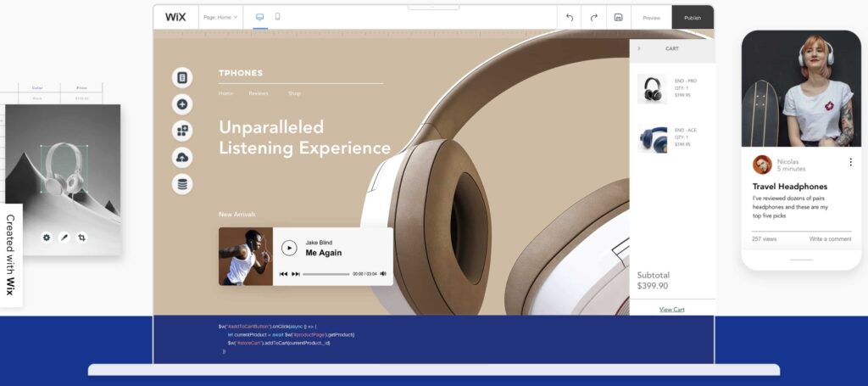Screen dimensions: 868x386
Task: Open the Add Apps sidebar icon
Action: click(182, 131)
